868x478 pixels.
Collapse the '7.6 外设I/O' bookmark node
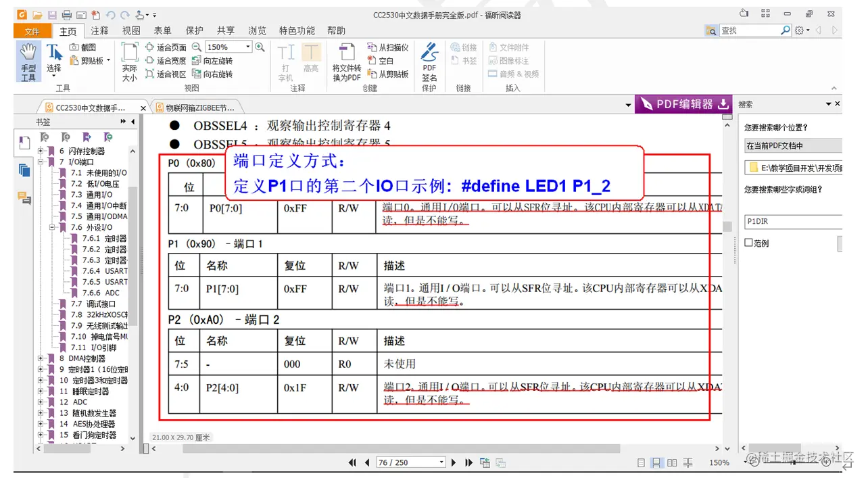click(51, 228)
